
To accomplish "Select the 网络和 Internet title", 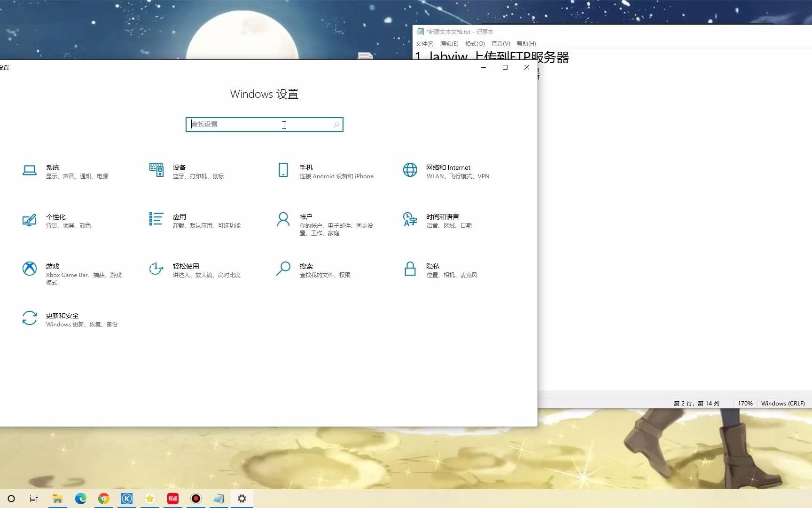I will point(448,167).
